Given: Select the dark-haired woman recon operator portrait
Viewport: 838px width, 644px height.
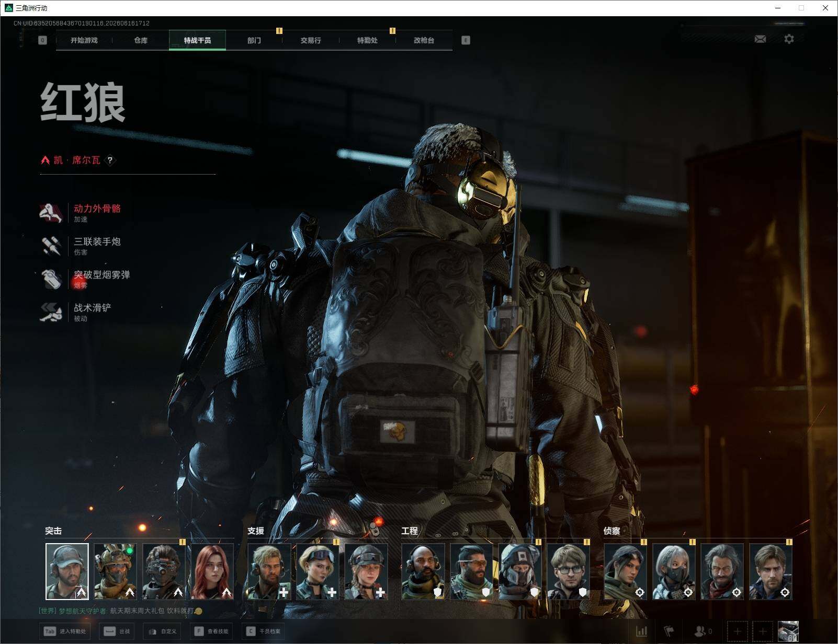Looking at the screenshot, I should click(x=625, y=571).
